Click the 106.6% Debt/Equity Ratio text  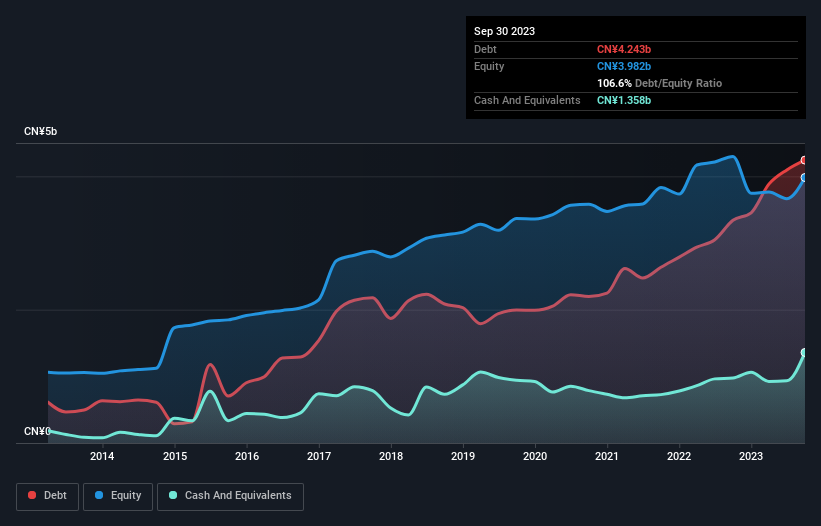click(x=659, y=83)
